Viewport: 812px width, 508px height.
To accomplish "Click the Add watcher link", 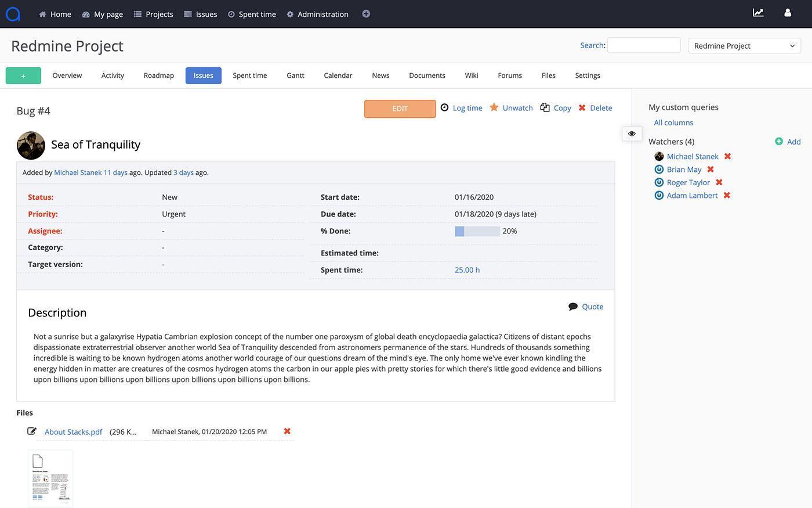I will coord(793,142).
